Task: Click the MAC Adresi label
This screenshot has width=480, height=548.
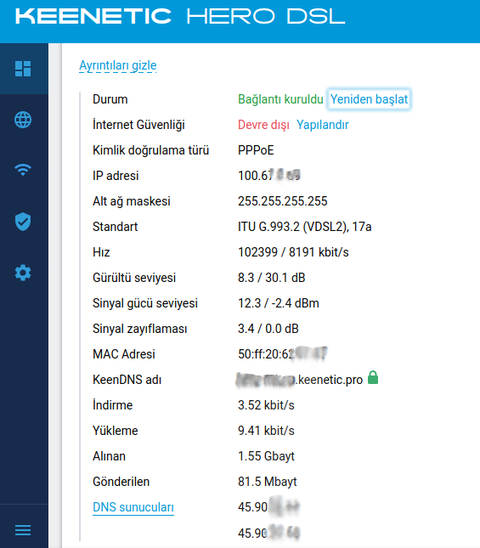Action: pos(124,354)
